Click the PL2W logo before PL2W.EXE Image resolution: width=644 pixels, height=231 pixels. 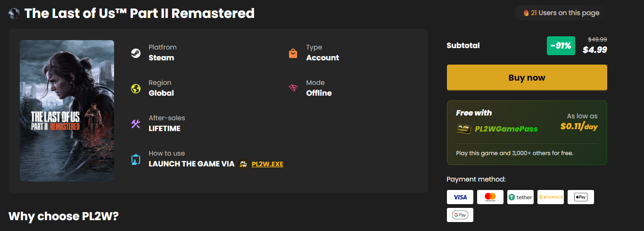pos(243,164)
